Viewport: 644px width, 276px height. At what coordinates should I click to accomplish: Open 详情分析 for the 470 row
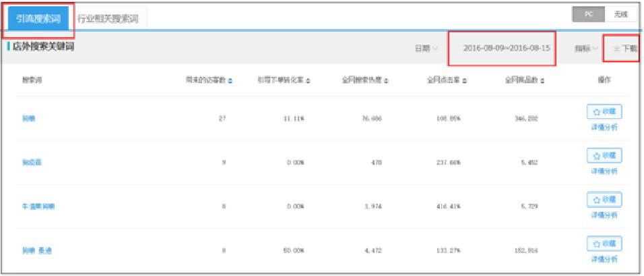(604, 171)
